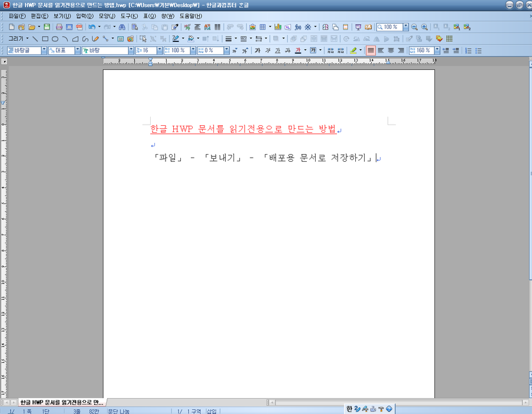Open the 표(Q) menu
This screenshot has width=532, height=414.
click(x=150, y=16)
